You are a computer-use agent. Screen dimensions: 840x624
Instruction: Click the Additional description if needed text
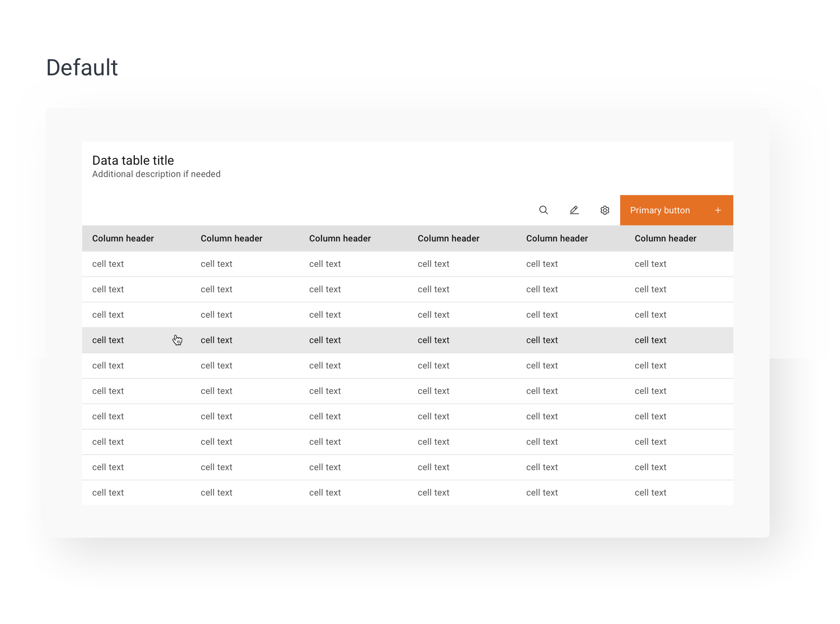(156, 174)
